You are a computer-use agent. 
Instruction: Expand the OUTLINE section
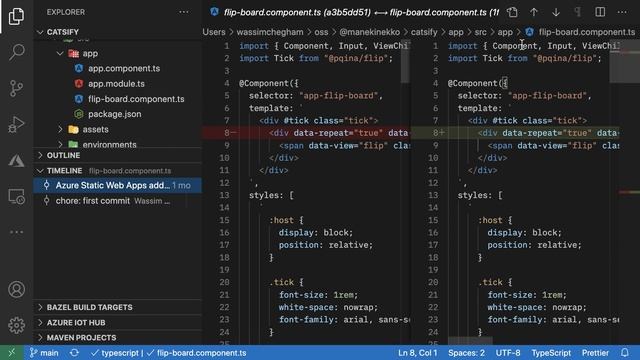click(118, 156)
